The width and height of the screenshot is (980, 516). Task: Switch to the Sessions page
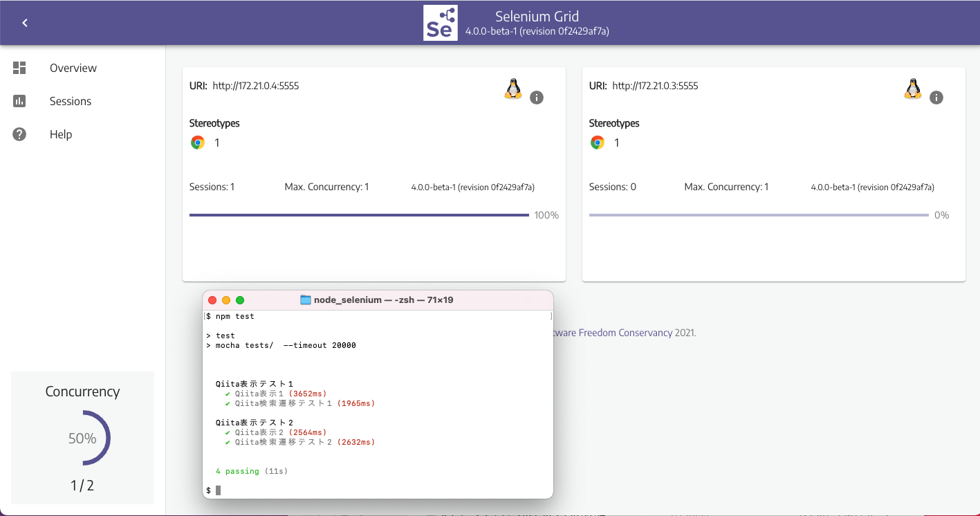pos(70,101)
